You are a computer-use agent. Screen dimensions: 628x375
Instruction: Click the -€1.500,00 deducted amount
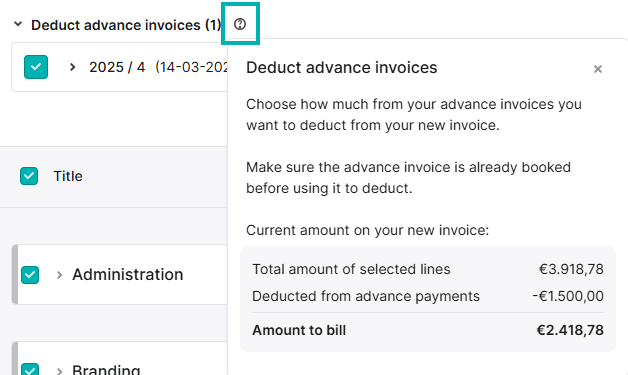(568, 296)
